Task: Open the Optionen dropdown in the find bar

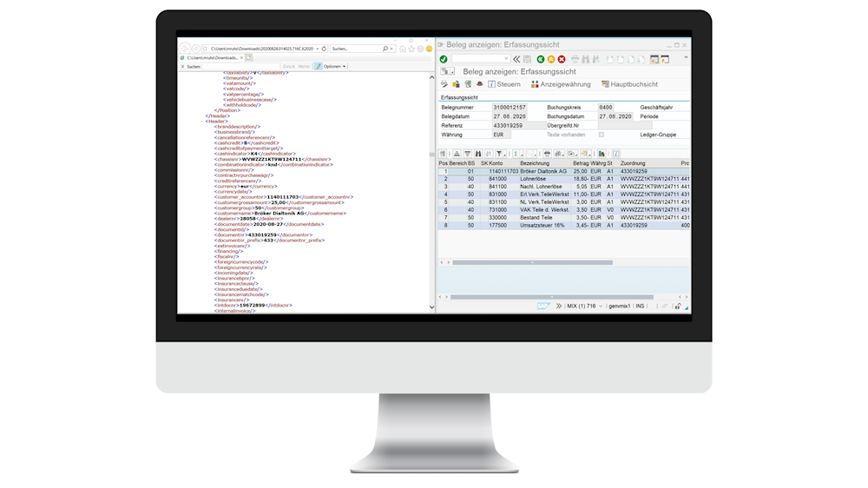Action: point(334,67)
